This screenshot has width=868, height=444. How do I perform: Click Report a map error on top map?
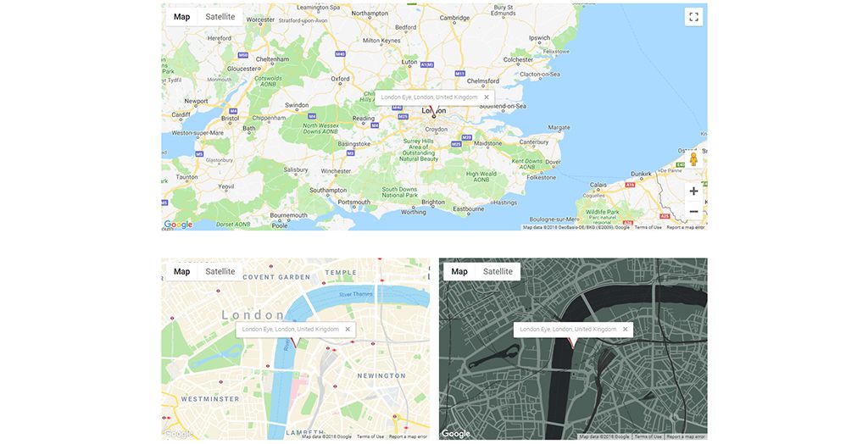(x=685, y=227)
